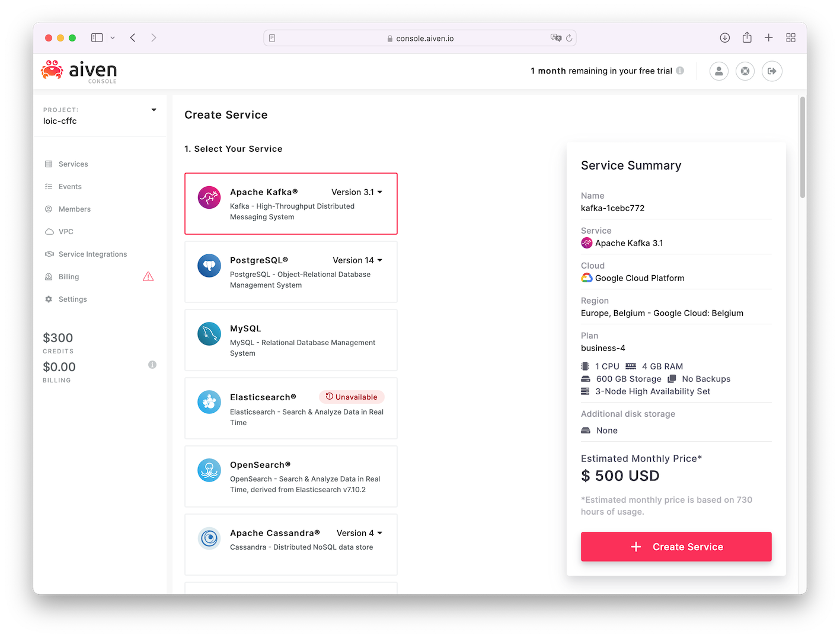Viewport: 840px width, 638px height.
Task: Open the PostgreSQL Version 14 dropdown
Action: (x=357, y=260)
